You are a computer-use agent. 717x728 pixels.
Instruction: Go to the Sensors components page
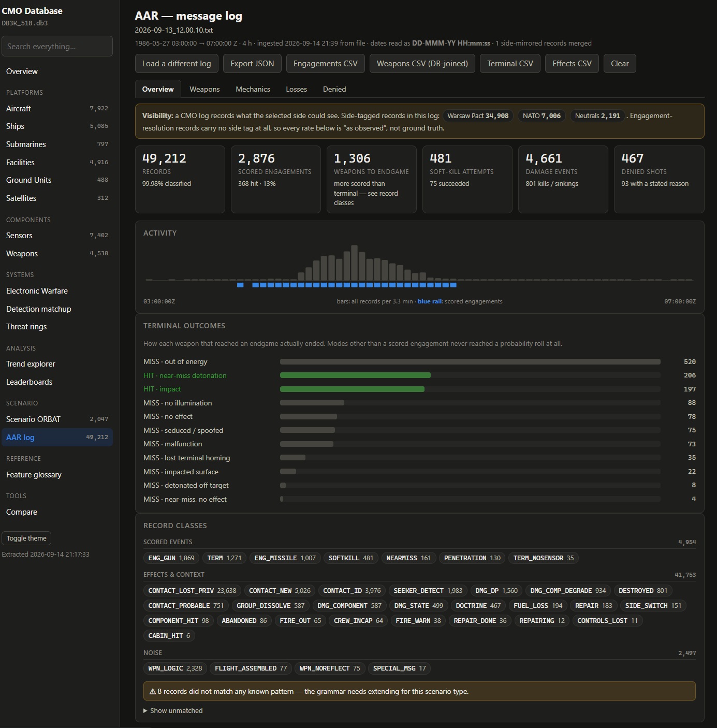(x=57, y=236)
